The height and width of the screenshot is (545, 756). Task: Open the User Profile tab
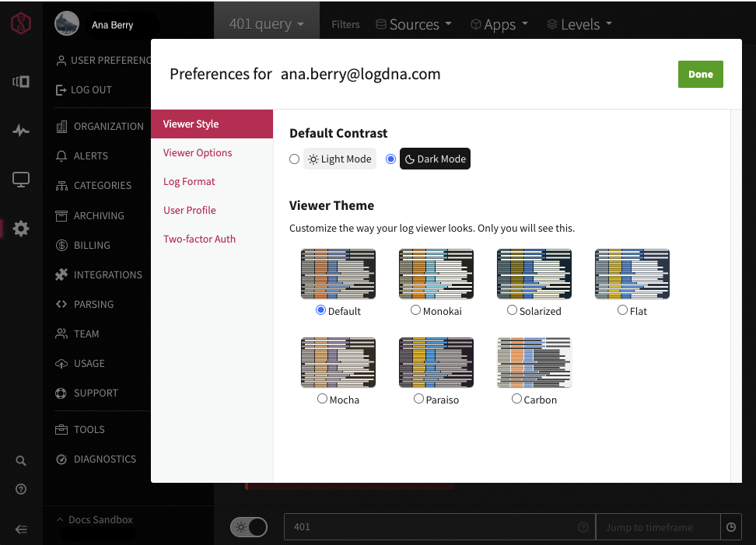212,210
